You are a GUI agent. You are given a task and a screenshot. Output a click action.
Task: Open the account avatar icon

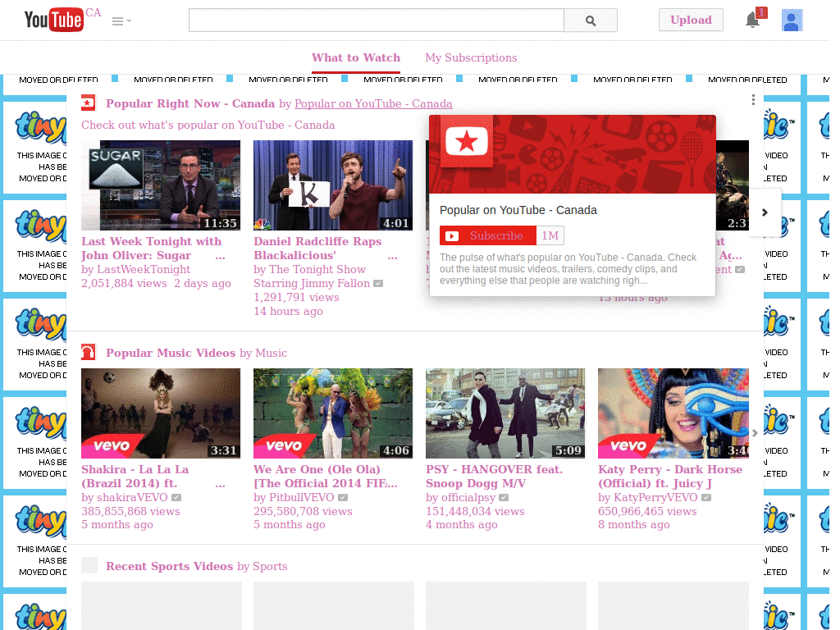(792, 21)
